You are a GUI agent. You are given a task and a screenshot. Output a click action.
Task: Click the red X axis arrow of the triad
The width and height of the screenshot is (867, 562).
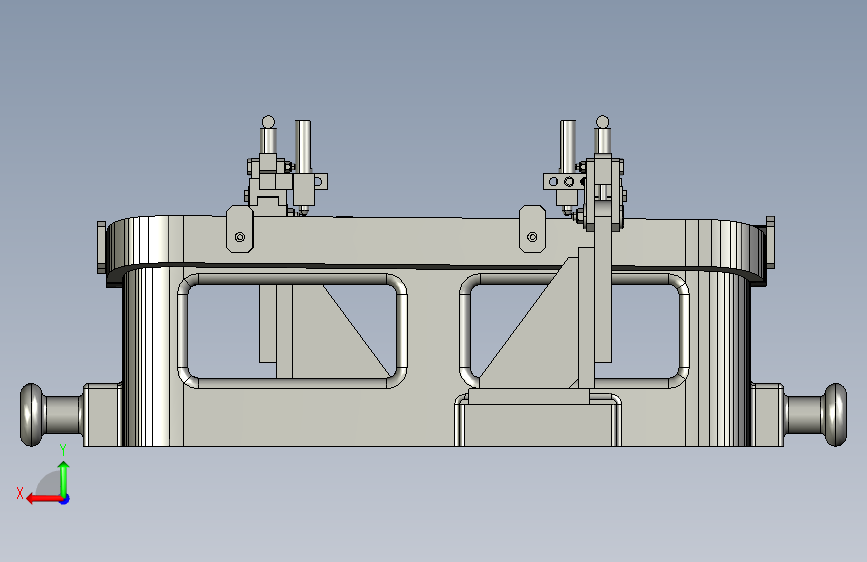click(x=44, y=499)
